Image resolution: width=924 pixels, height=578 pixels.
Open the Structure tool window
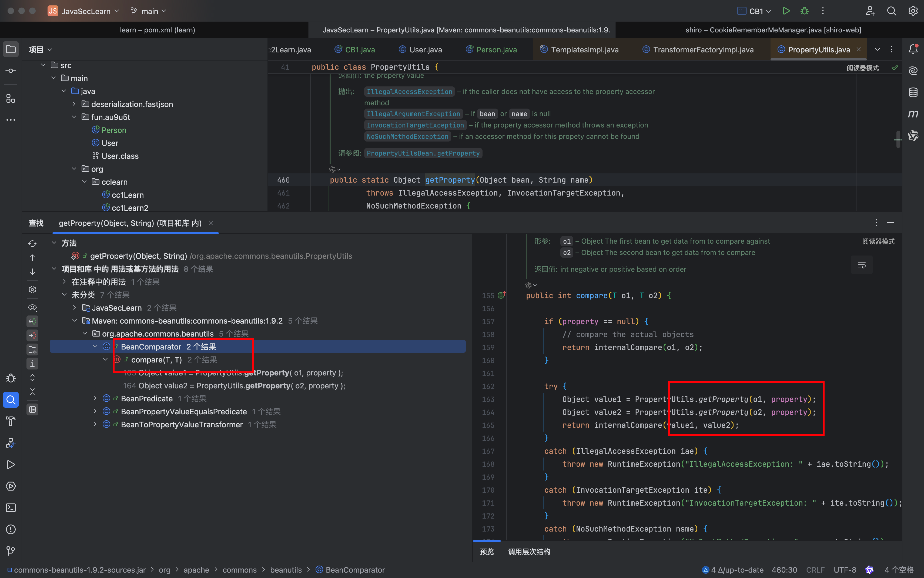[11, 99]
